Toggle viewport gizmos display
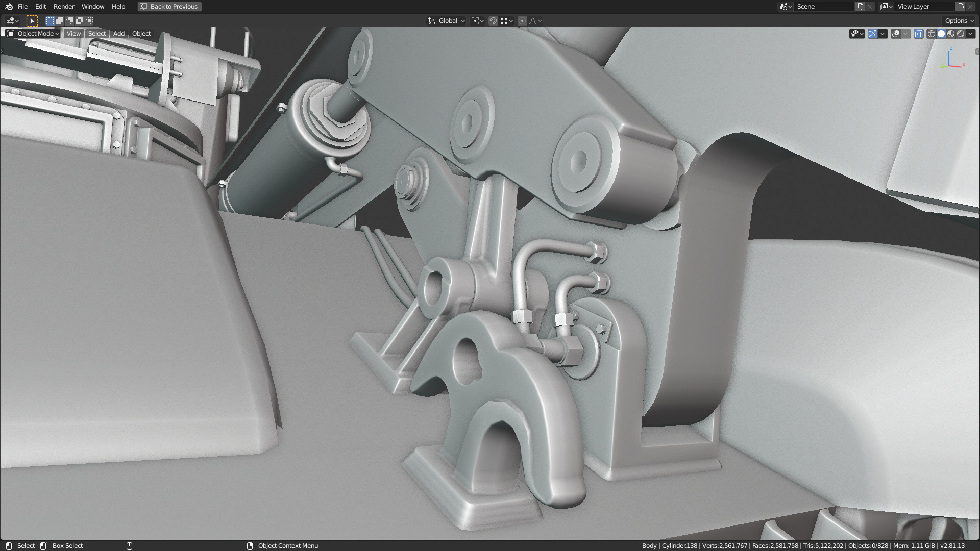The image size is (980, 551). (873, 34)
